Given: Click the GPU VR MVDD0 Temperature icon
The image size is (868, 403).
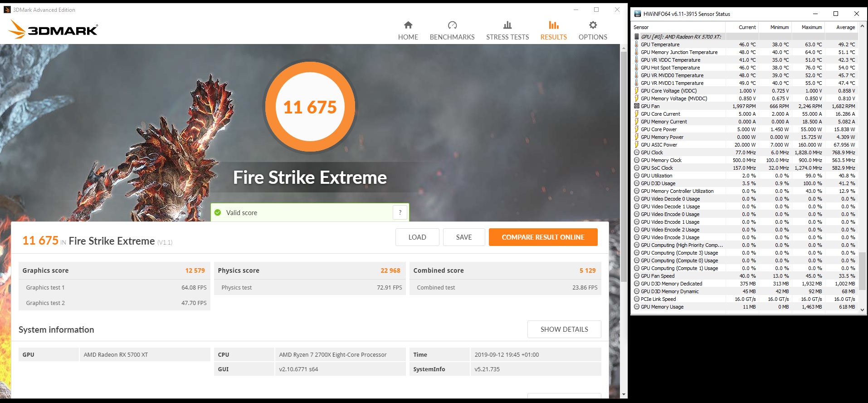Looking at the screenshot, I should pyautogui.click(x=636, y=75).
